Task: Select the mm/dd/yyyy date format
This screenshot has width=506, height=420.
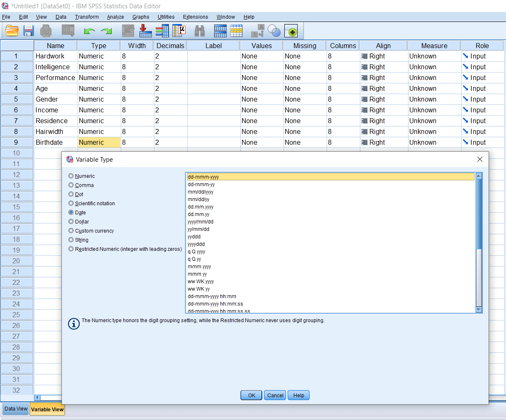Action: tap(201, 192)
